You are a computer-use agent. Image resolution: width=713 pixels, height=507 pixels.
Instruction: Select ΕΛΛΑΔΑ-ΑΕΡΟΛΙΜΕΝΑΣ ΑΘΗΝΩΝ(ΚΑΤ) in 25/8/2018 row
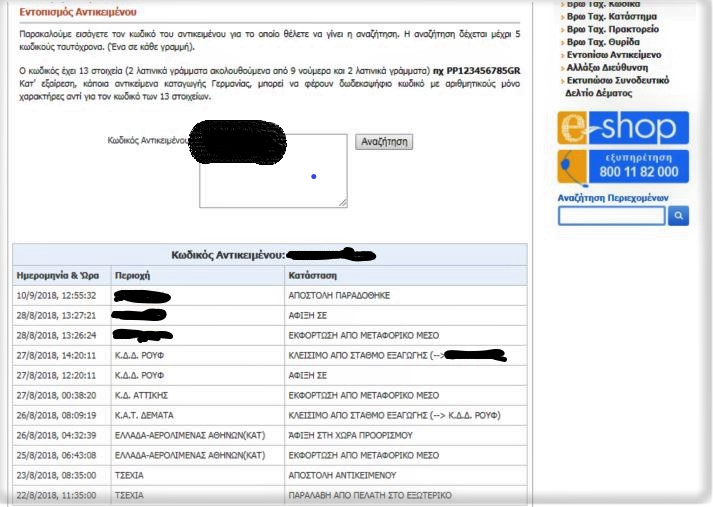click(190, 456)
